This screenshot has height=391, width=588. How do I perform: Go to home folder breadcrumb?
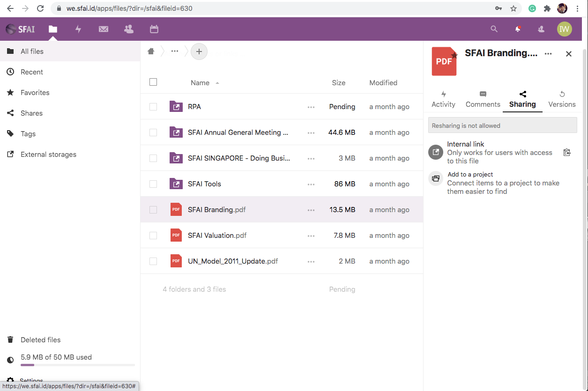click(x=151, y=52)
